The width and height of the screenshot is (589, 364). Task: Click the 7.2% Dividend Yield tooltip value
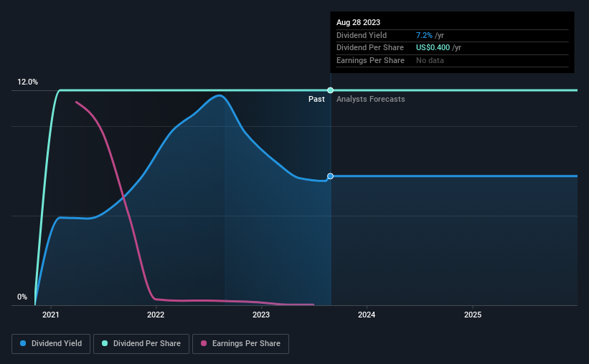point(424,35)
